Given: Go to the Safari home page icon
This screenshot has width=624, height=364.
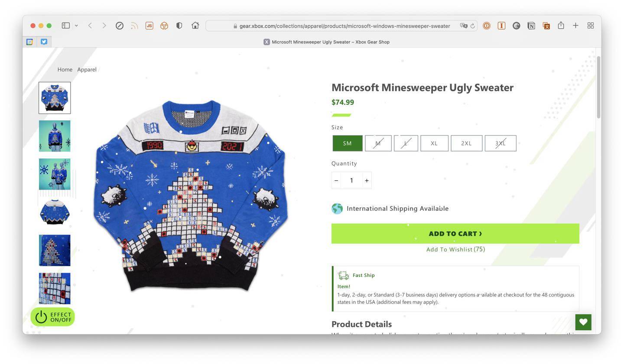Looking at the screenshot, I should (x=195, y=26).
